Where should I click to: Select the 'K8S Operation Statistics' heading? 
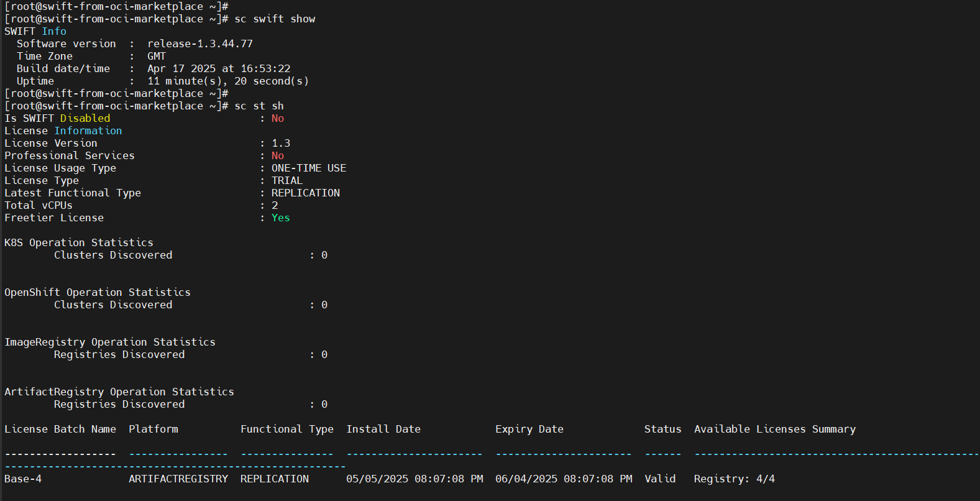tap(79, 242)
